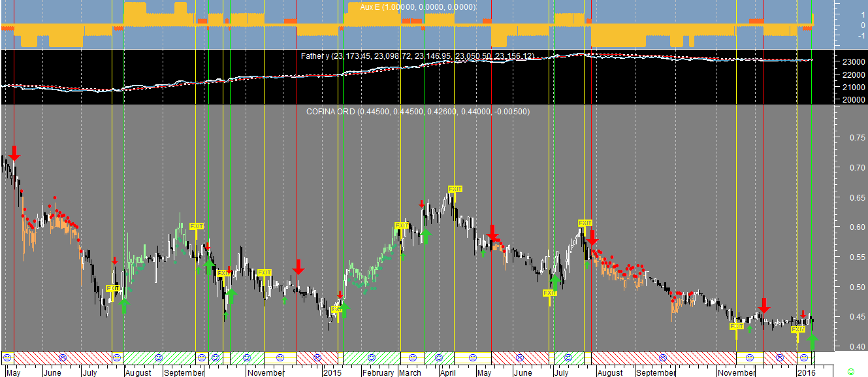Screen dimensions: 868x377
Task: Click the February label on the date axis
Action: pos(378,372)
